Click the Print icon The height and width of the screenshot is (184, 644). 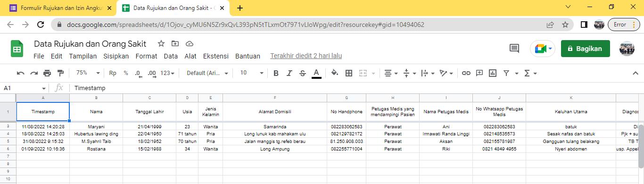(x=47, y=73)
